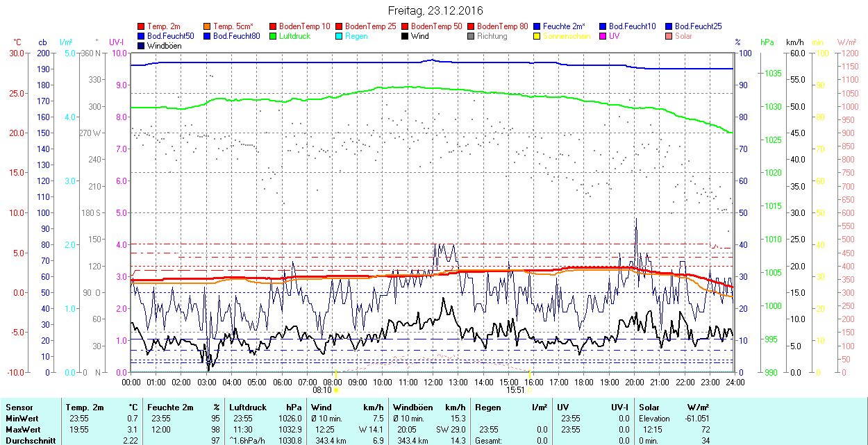This screenshot has width=868, height=445.
Task: Click the orange Temp. 5cm legend swatch
Action: [x=208, y=26]
